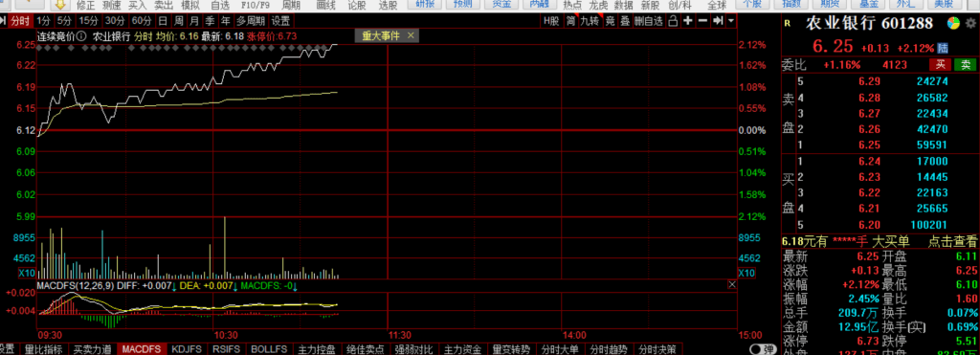980x355 pixels.
Task: Click the red 买 buy button
Action: (x=940, y=64)
